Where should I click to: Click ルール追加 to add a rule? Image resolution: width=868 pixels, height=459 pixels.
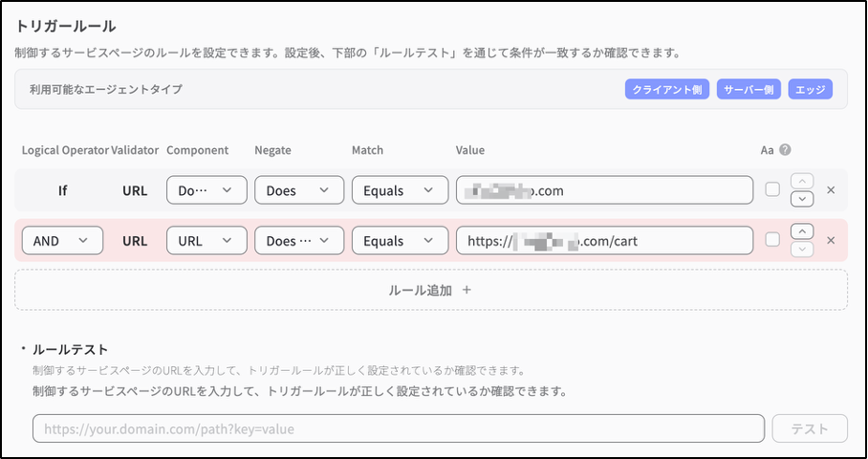coord(431,290)
